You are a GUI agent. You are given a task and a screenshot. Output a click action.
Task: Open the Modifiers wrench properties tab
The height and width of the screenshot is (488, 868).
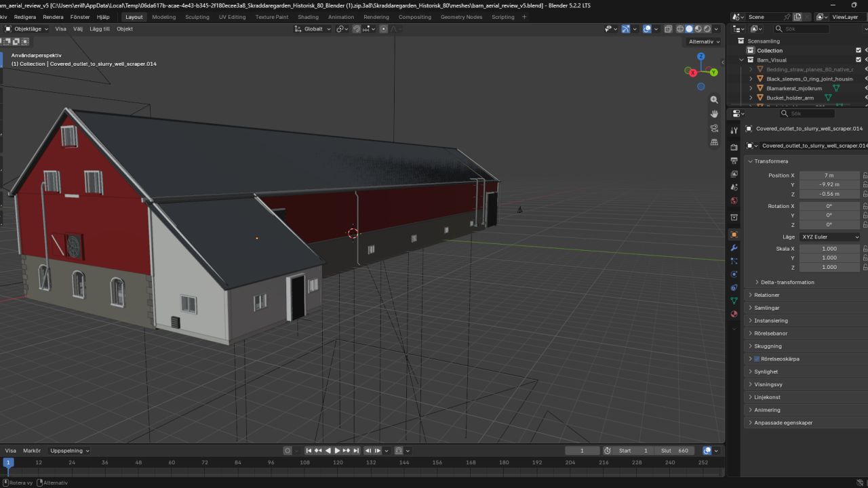(734, 248)
